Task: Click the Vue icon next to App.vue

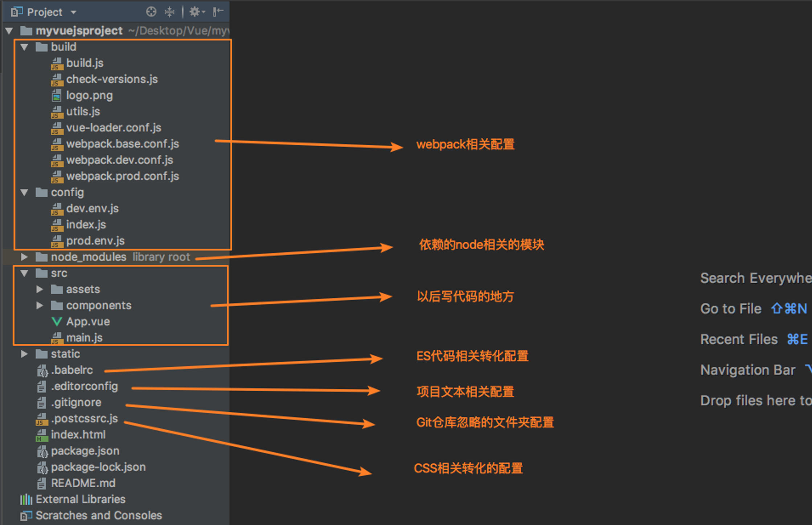Action: click(x=57, y=322)
